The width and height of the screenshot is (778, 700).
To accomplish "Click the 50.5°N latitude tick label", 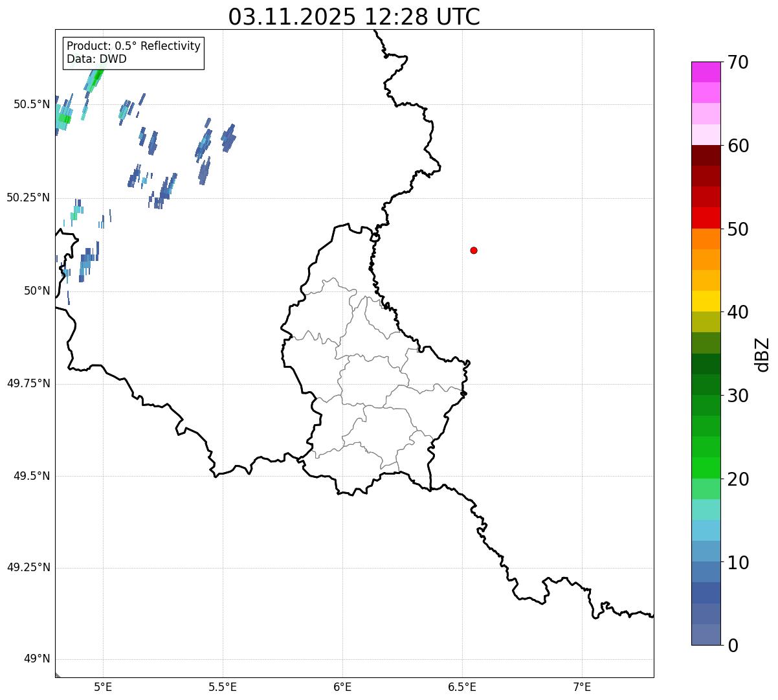I will pos(32,104).
